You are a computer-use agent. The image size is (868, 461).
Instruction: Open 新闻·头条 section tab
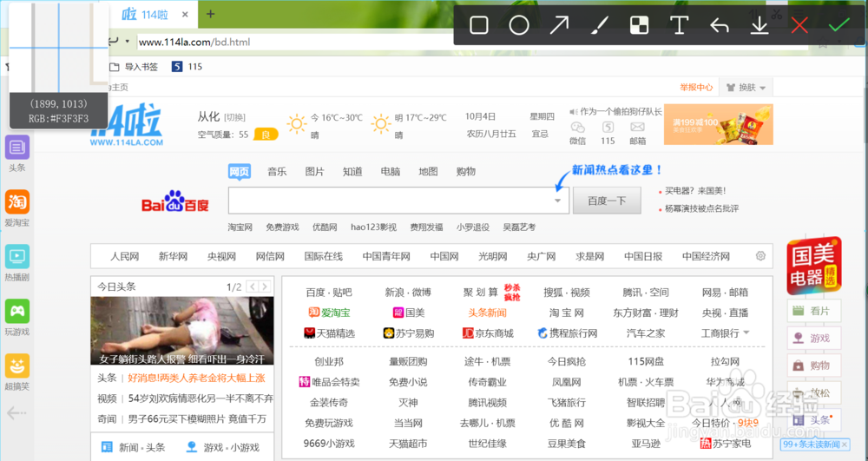[x=134, y=447]
